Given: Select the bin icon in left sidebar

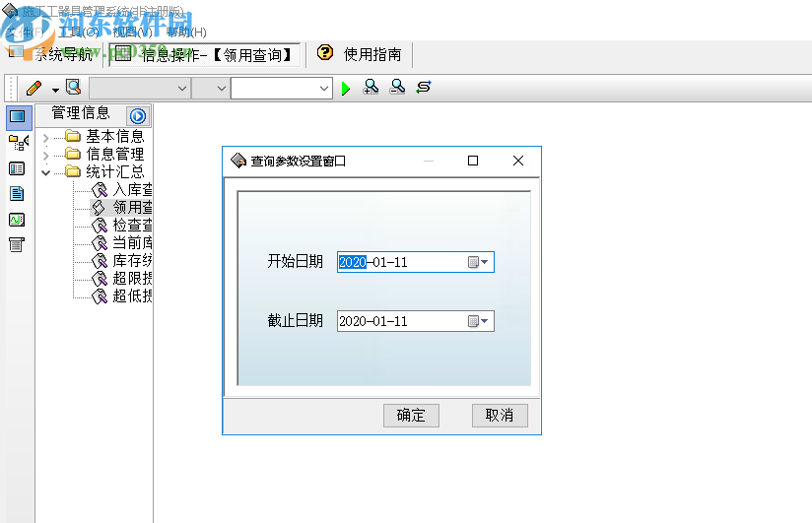Looking at the screenshot, I should 17,244.
